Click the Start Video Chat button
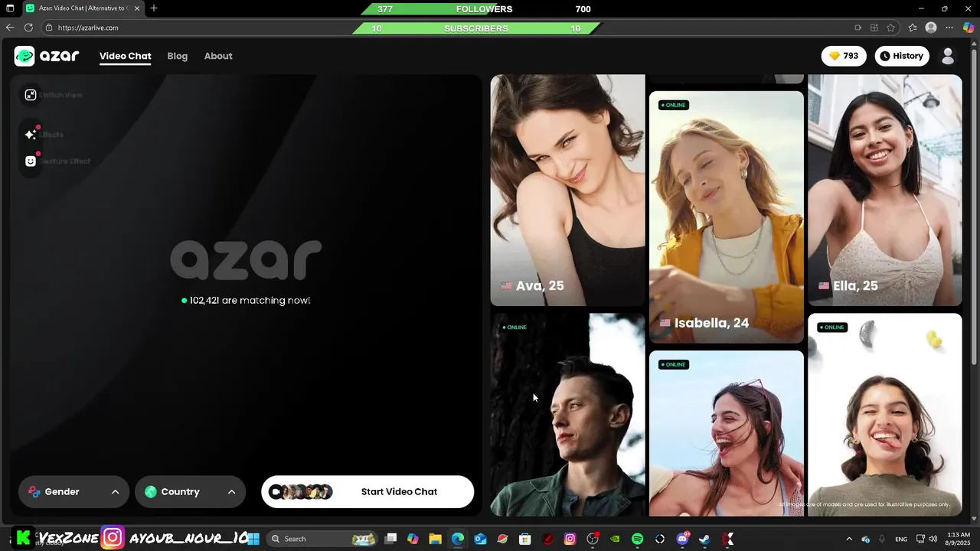 click(367, 492)
